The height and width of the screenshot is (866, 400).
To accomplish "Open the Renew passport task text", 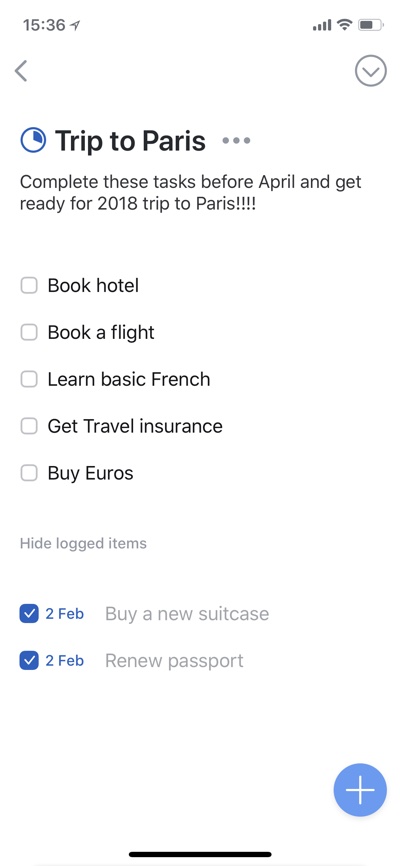I will tap(174, 661).
